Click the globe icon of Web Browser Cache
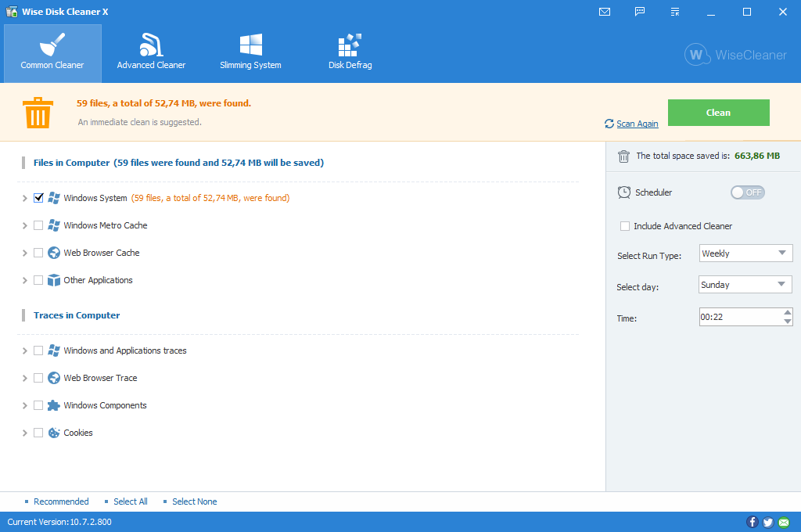 (54, 253)
